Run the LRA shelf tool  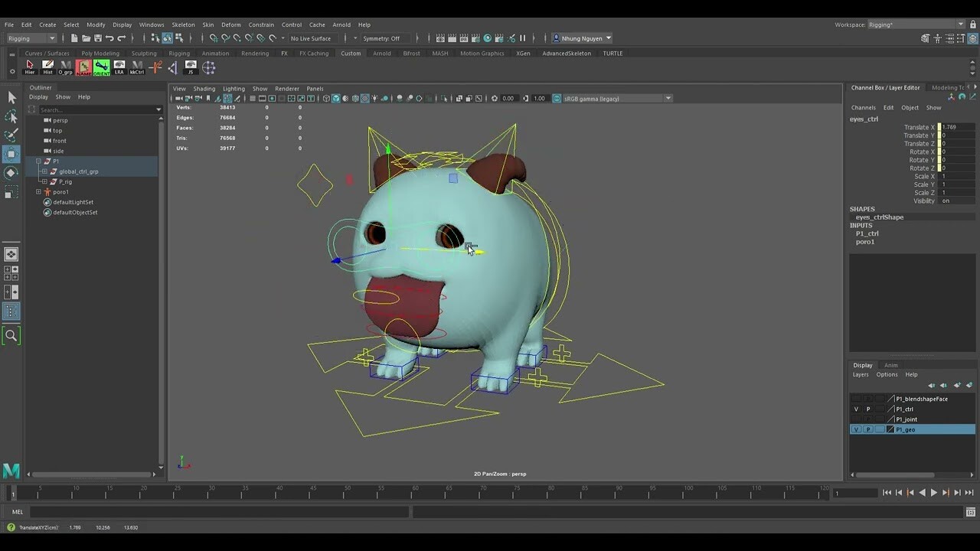pyautogui.click(x=119, y=65)
